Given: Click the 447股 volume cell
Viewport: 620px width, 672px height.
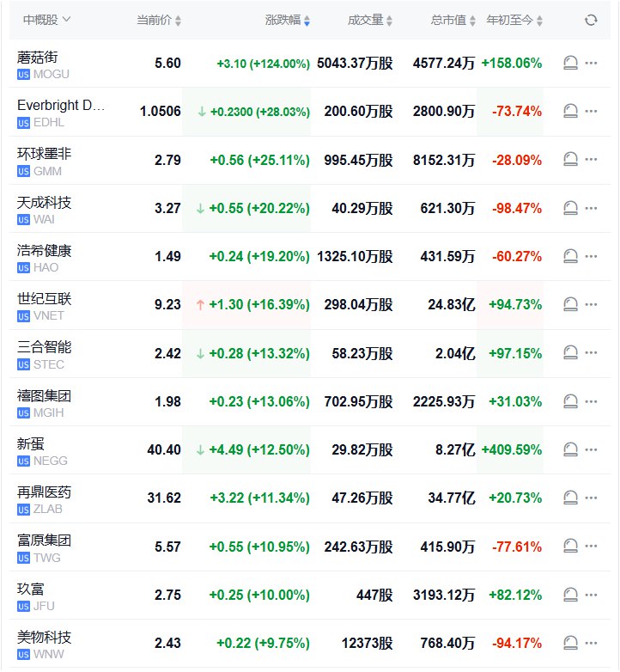Looking at the screenshot, I should (374, 595).
